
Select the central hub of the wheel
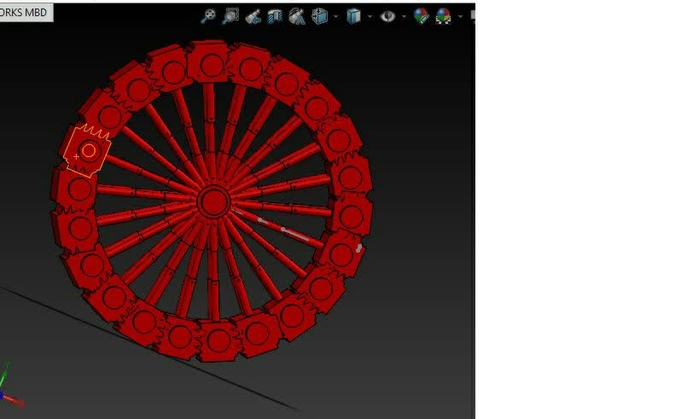pos(212,203)
